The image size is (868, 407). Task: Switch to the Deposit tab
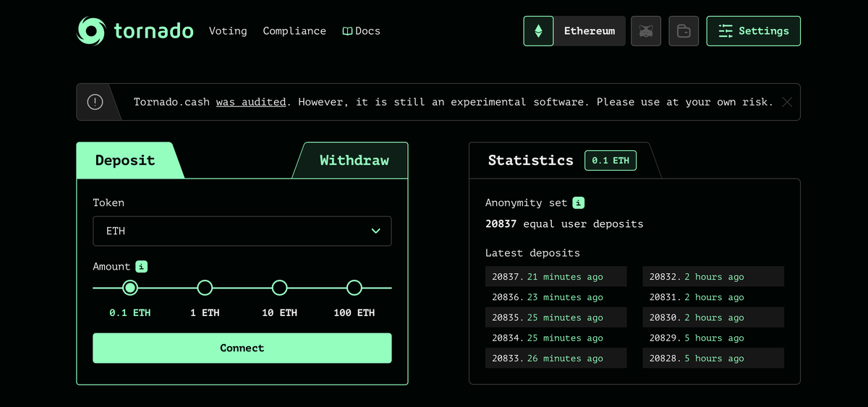tap(125, 160)
